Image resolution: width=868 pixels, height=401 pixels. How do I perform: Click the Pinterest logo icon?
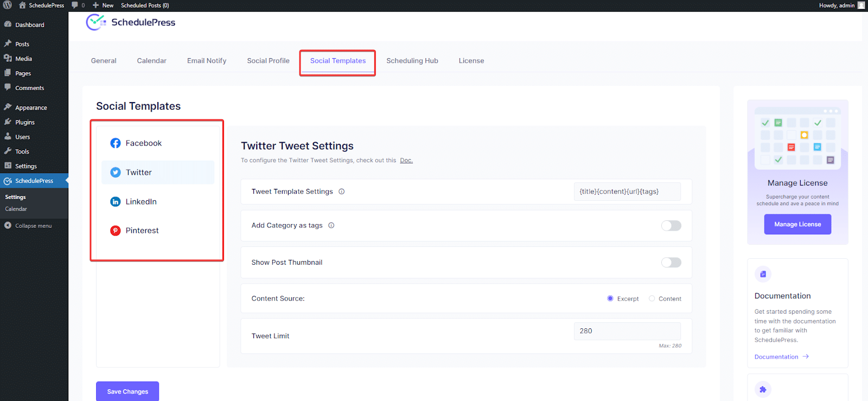(116, 231)
